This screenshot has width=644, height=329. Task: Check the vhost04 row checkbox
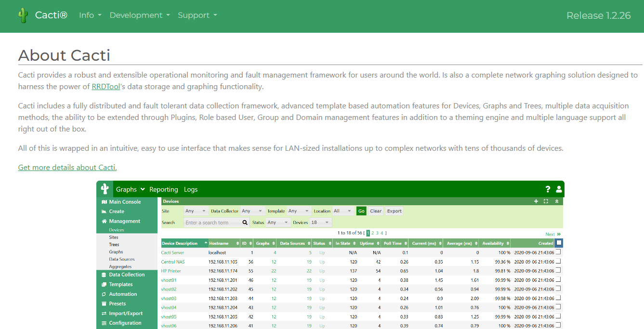(559, 307)
